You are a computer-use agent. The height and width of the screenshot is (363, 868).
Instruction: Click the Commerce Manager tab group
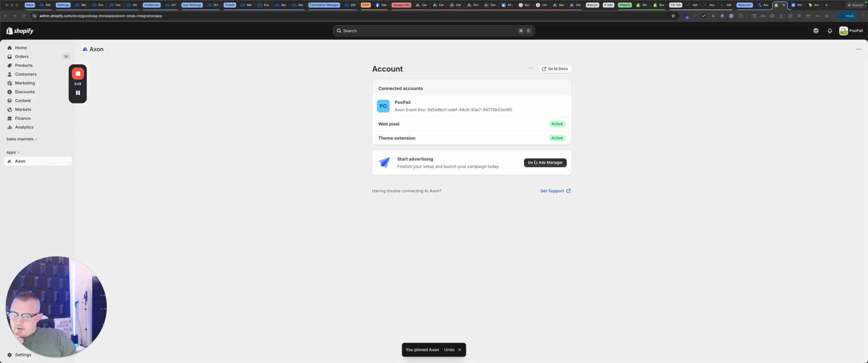pyautogui.click(x=324, y=5)
